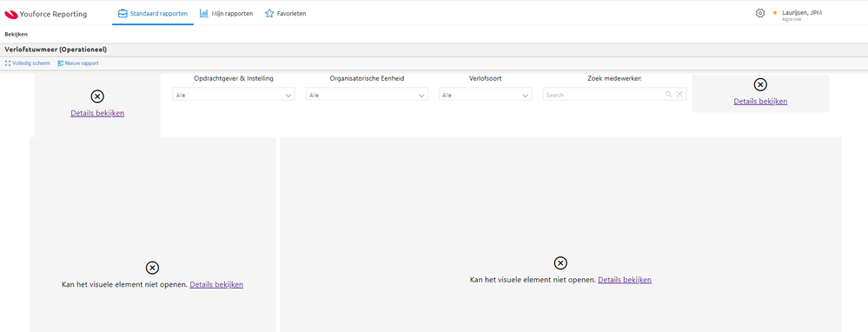Click the Standaard rapporten briefcase icon
Screen dimensions: 868x332
tap(123, 13)
